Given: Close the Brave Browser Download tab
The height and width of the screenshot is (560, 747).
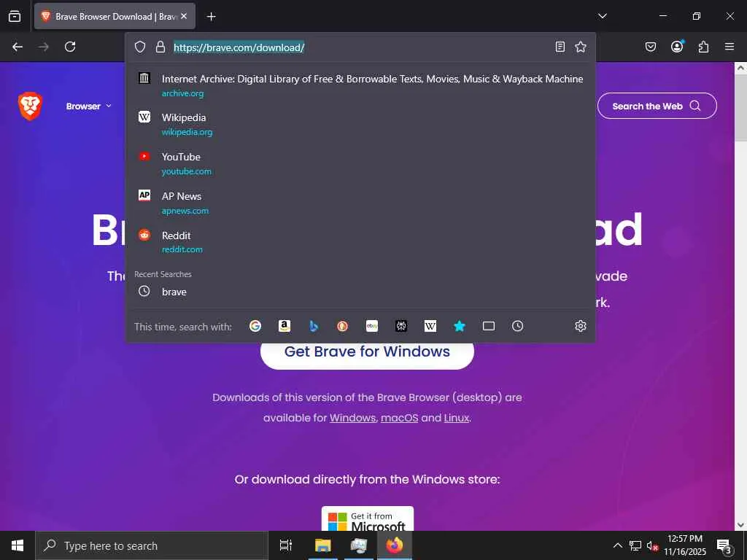Looking at the screenshot, I should (184, 16).
